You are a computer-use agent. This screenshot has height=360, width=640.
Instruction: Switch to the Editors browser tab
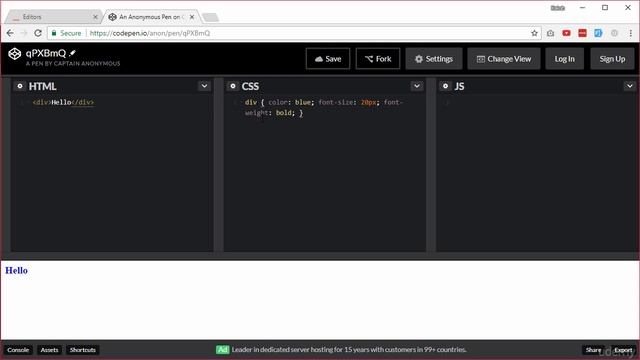53,17
